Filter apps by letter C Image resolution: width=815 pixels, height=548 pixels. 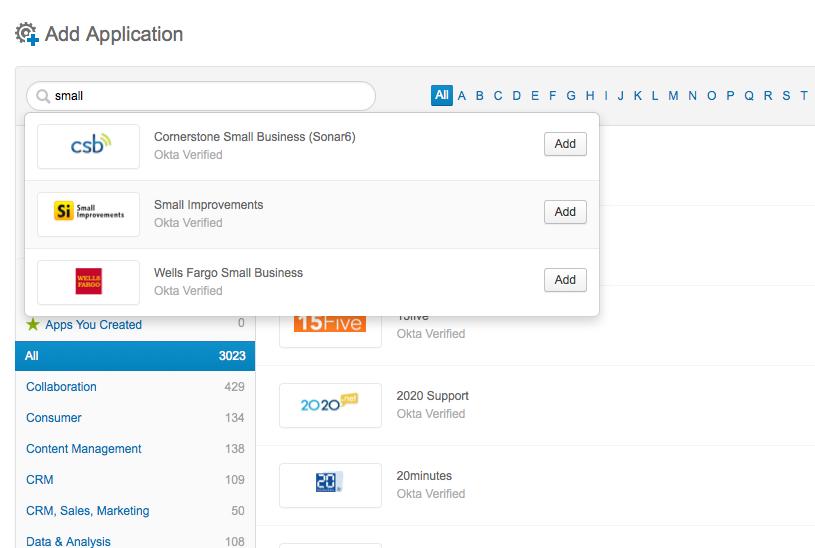click(498, 96)
